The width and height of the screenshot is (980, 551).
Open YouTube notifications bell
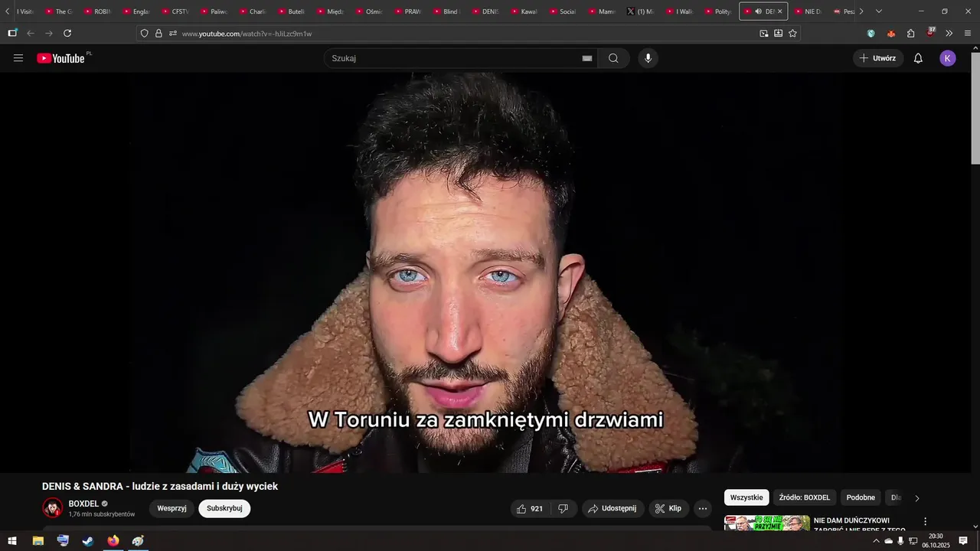918,58
